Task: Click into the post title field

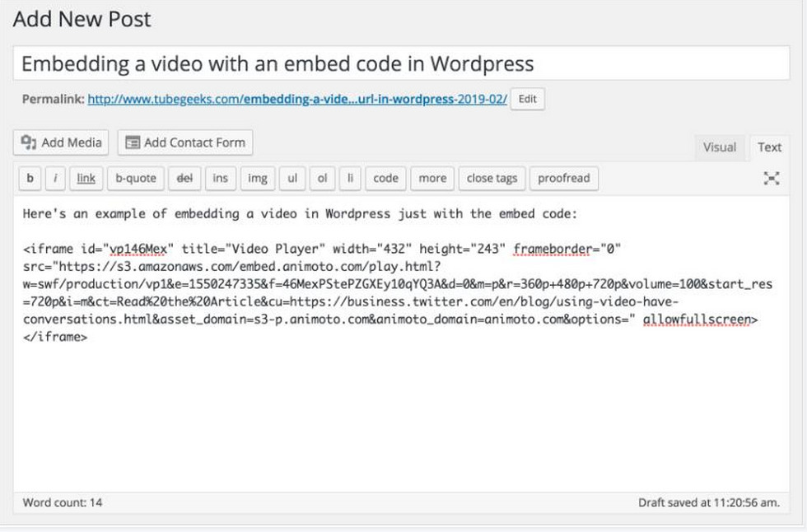Action: [x=402, y=63]
